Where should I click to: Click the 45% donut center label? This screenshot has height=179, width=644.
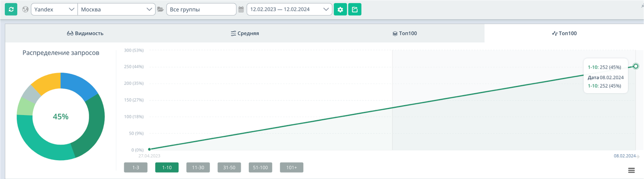(61, 117)
